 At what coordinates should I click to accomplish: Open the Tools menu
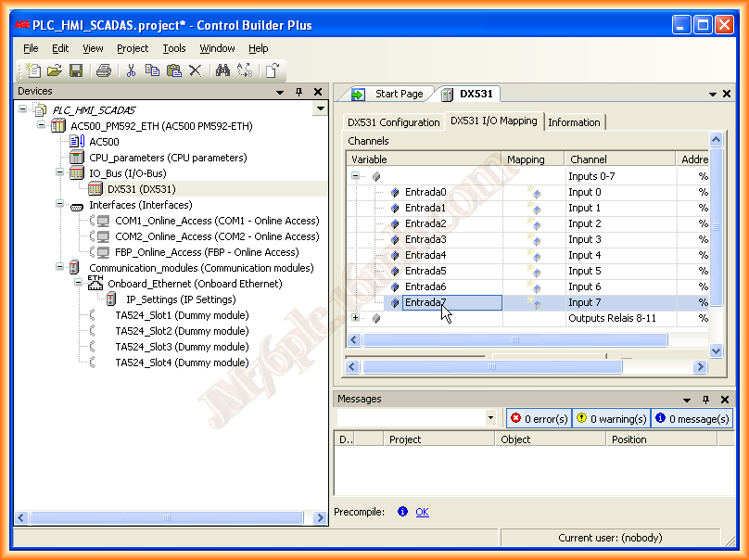pyautogui.click(x=173, y=48)
